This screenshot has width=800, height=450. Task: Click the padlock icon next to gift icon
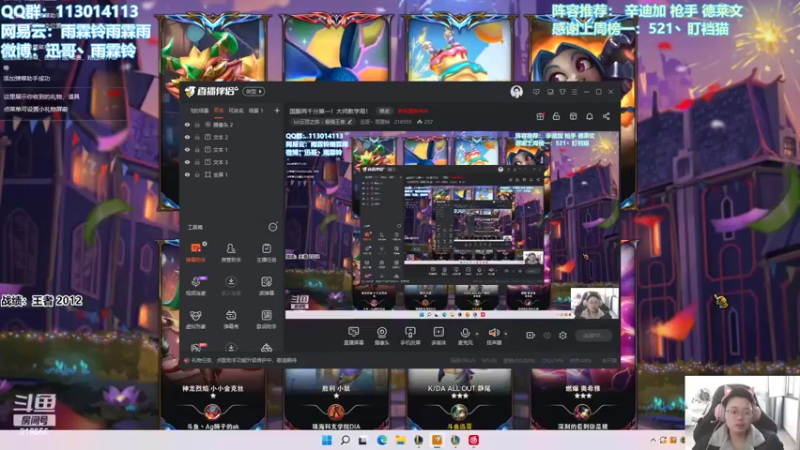[556, 116]
